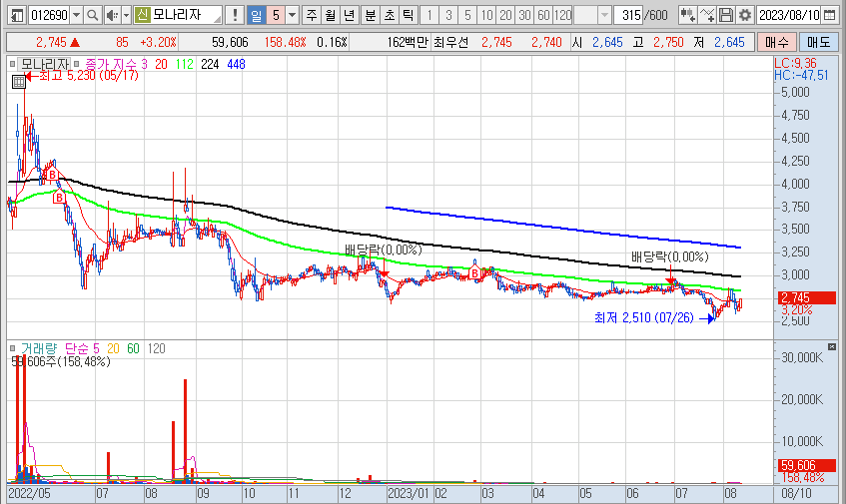Click the 162백만 trading value

408,42
